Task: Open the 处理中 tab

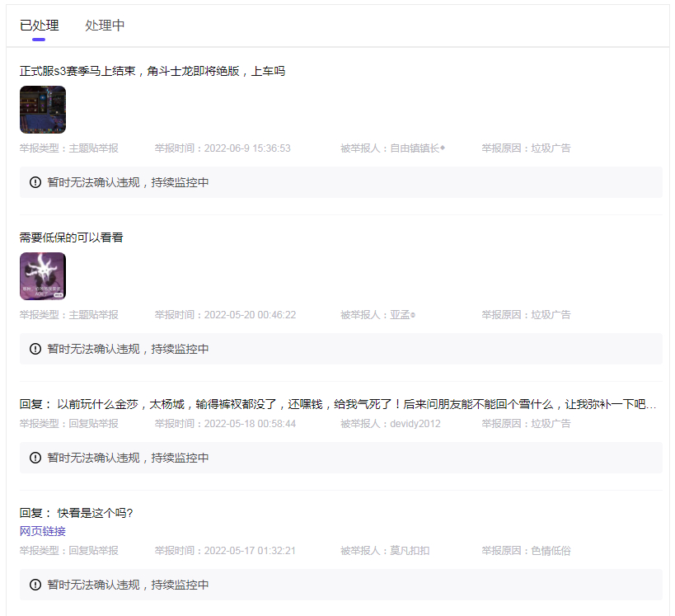Action: coord(105,26)
